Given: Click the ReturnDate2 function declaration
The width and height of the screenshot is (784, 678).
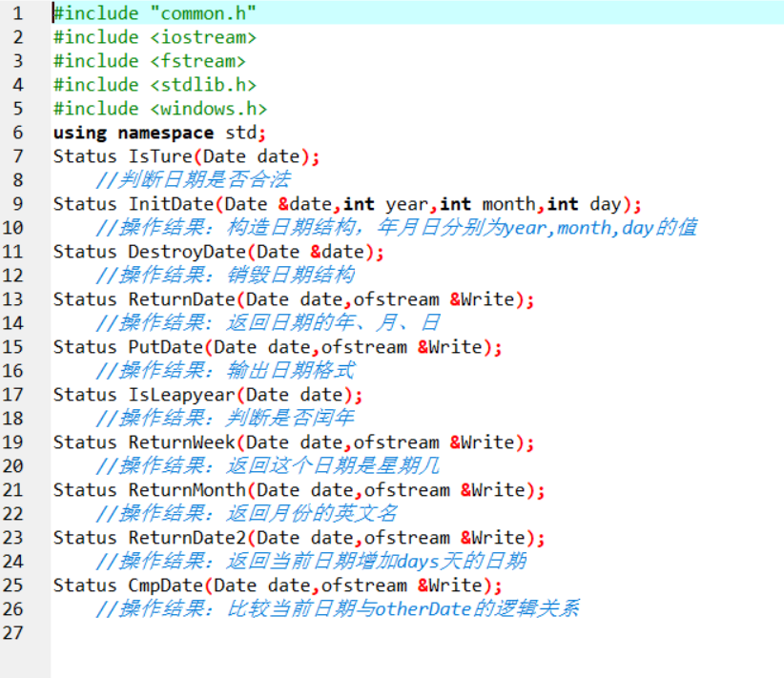Looking at the screenshot, I should point(299,538).
